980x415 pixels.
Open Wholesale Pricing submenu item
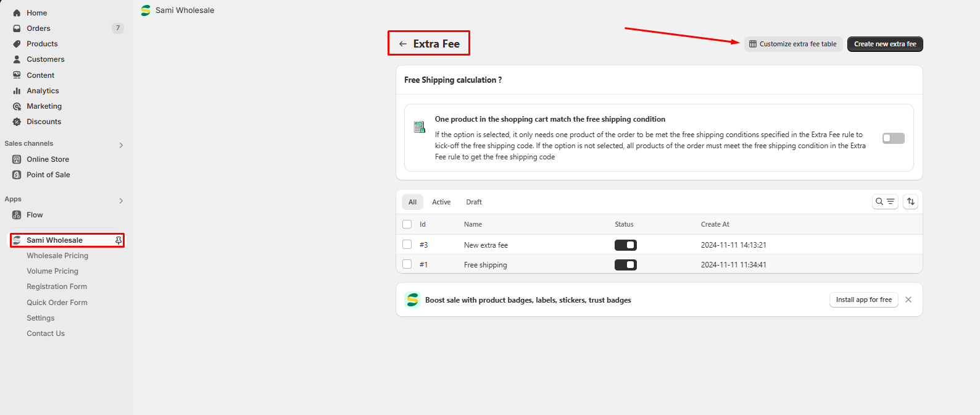(57, 256)
